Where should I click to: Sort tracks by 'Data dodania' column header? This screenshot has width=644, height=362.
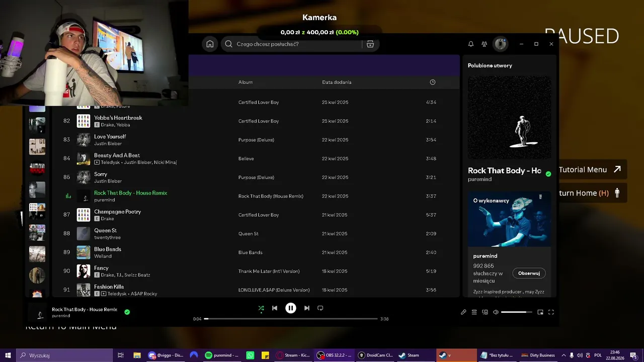coord(337,82)
